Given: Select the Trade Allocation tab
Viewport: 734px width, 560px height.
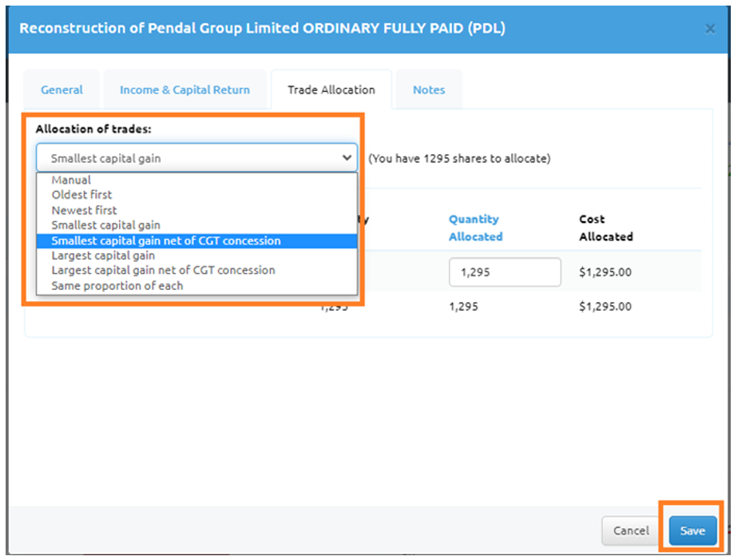Looking at the screenshot, I should [x=331, y=90].
